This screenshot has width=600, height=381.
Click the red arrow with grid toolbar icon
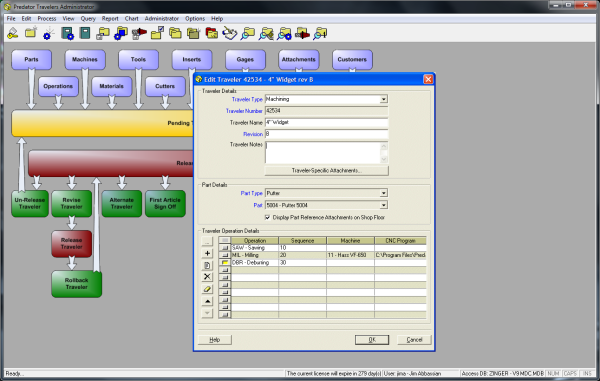139,33
